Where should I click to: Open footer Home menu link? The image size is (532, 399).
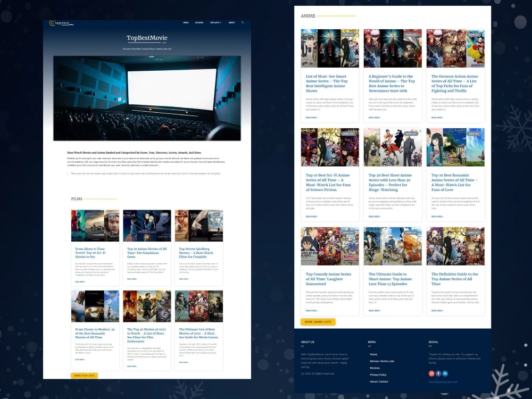coord(373,354)
